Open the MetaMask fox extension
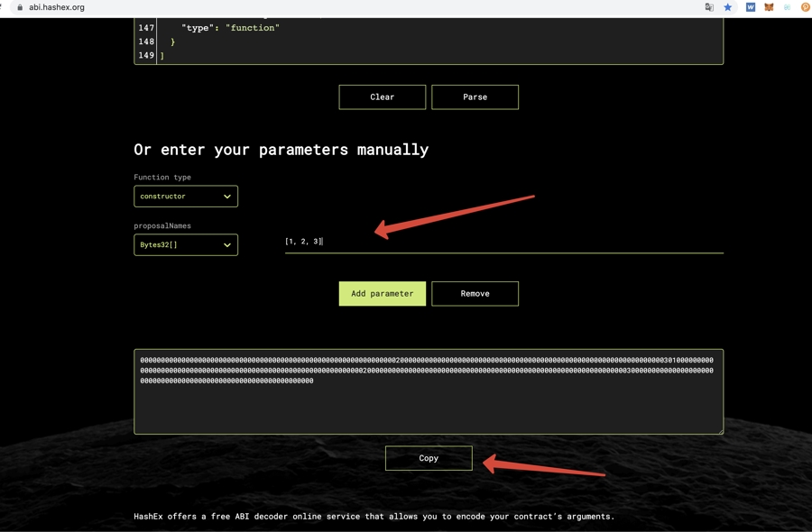 (x=769, y=7)
